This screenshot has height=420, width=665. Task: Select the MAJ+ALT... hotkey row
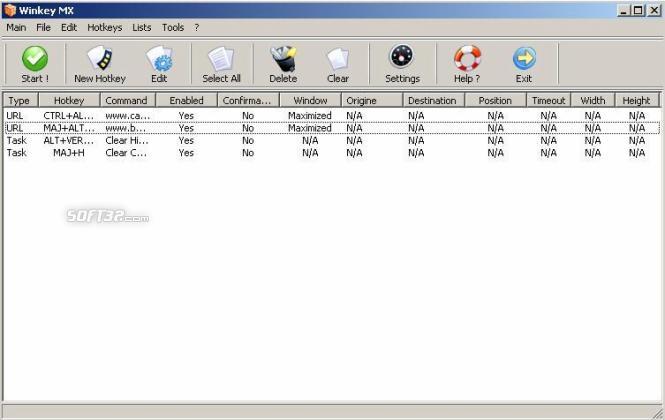click(x=332, y=128)
